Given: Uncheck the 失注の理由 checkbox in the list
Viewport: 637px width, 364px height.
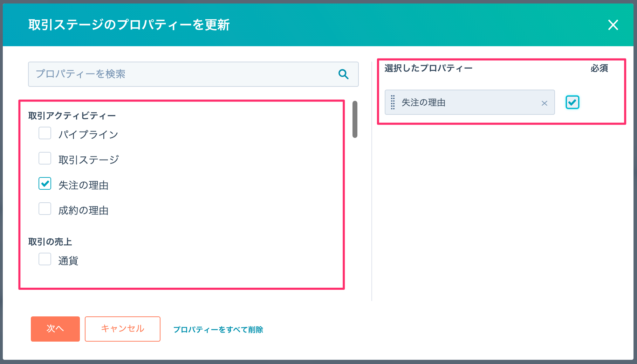Looking at the screenshot, I should (x=45, y=183).
